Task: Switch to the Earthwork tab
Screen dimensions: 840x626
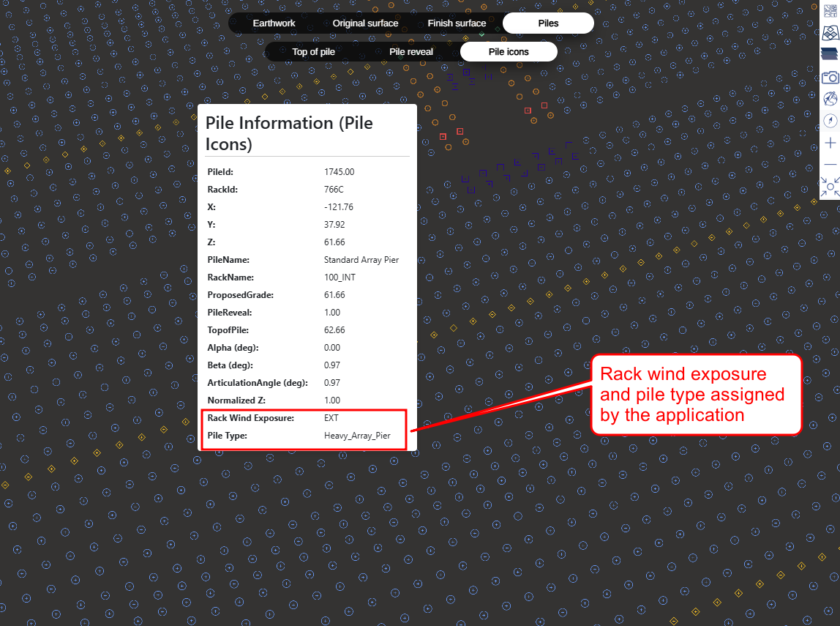Action: [274, 23]
